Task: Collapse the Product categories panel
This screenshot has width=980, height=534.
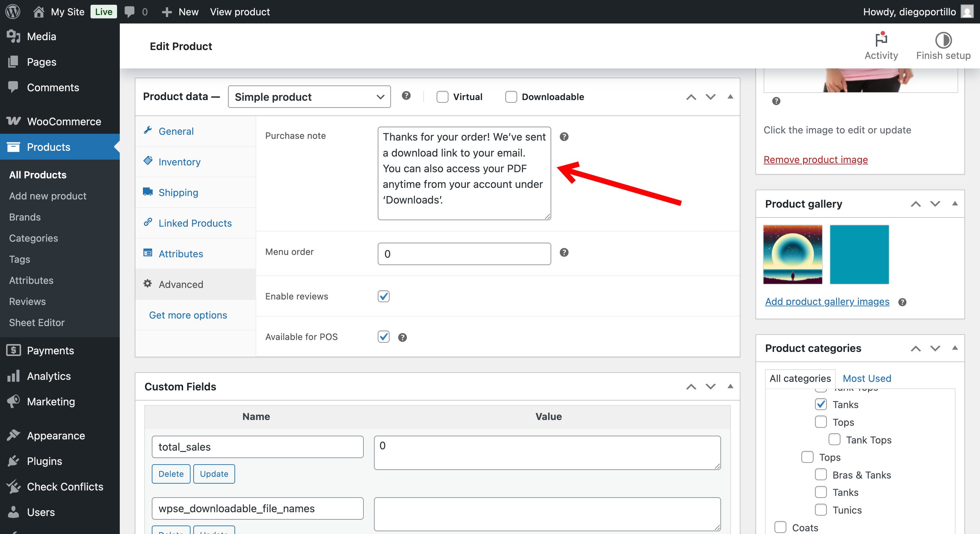Action: point(955,348)
